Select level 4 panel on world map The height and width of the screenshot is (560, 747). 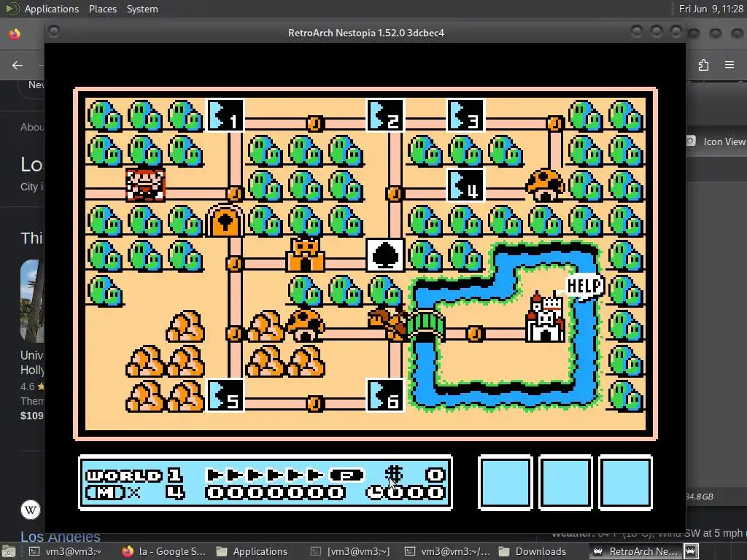(x=465, y=184)
